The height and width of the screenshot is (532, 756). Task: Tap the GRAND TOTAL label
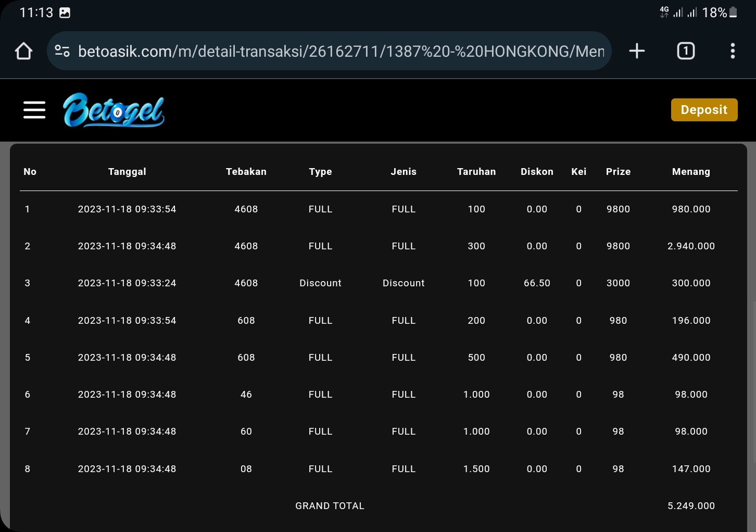330,506
